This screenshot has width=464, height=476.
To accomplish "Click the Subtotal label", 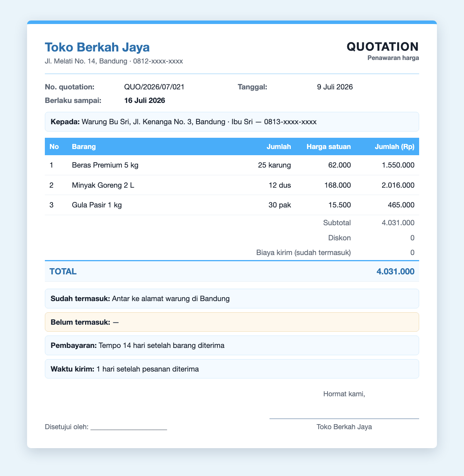I will [337, 223].
